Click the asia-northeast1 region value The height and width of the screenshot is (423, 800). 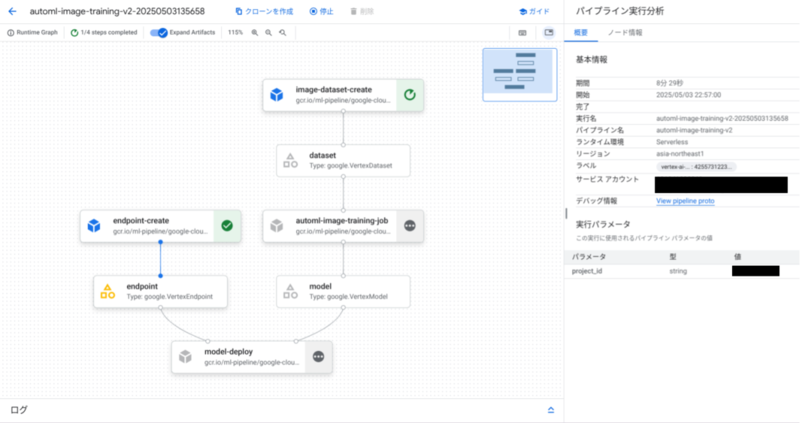pyautogui.click(x=680, y=154)
